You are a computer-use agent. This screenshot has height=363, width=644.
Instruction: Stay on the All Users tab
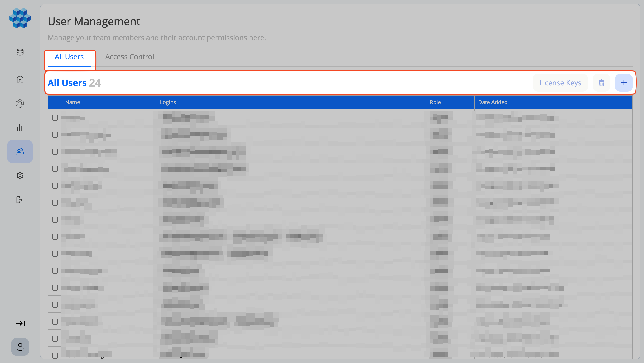[x=69, y=57]
